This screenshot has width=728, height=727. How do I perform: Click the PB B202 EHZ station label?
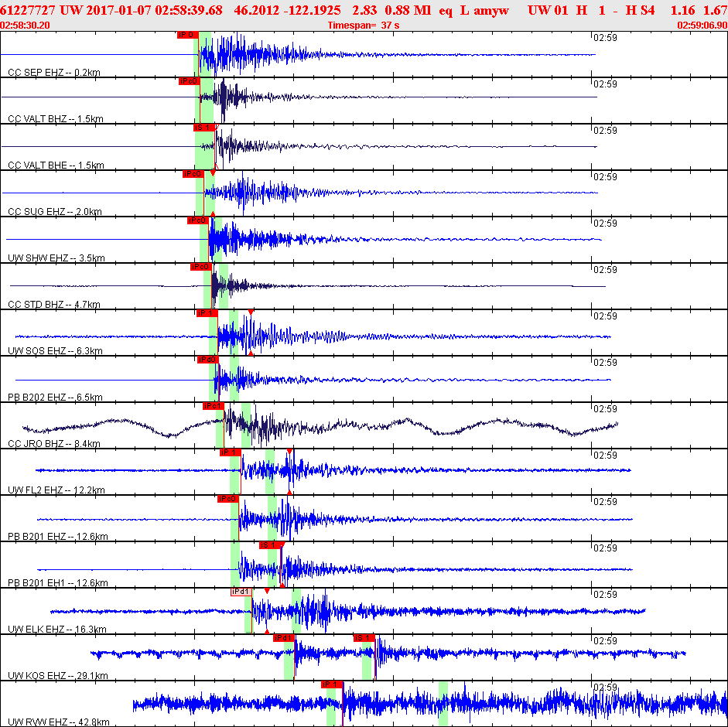[55, 398]
